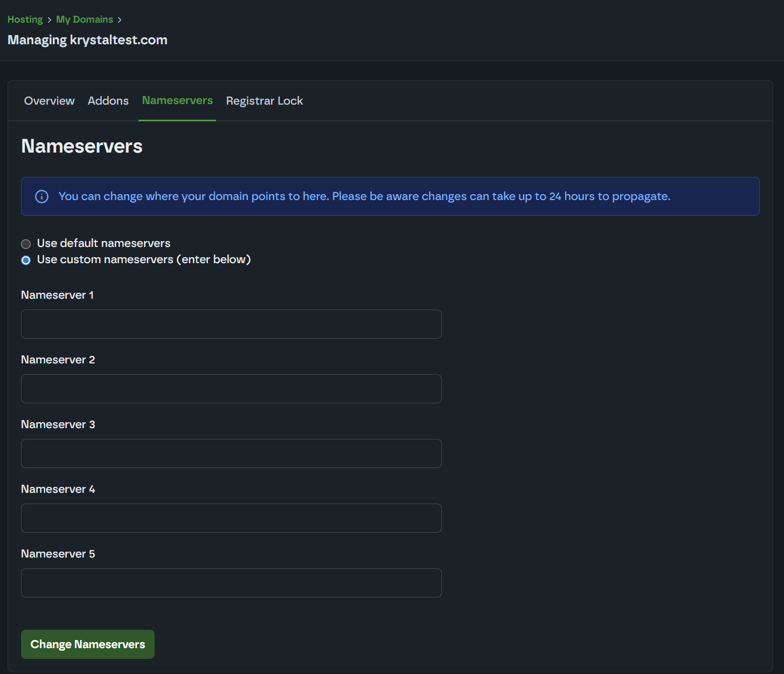Select Use custom nameservers option
This screenshot has height=674, width=784.
pyautogui.click(x=26, y=260)
